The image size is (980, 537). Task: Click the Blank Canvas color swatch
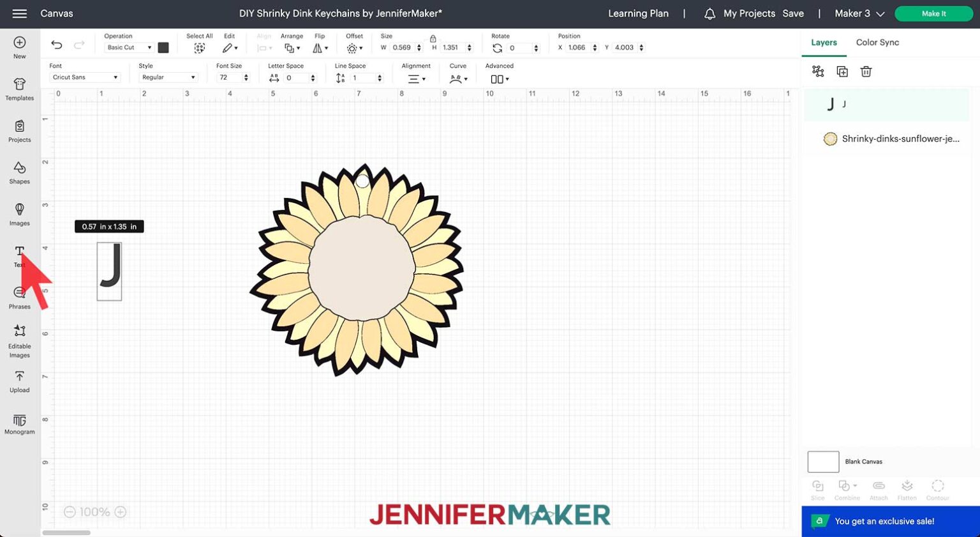click(823, 462)
